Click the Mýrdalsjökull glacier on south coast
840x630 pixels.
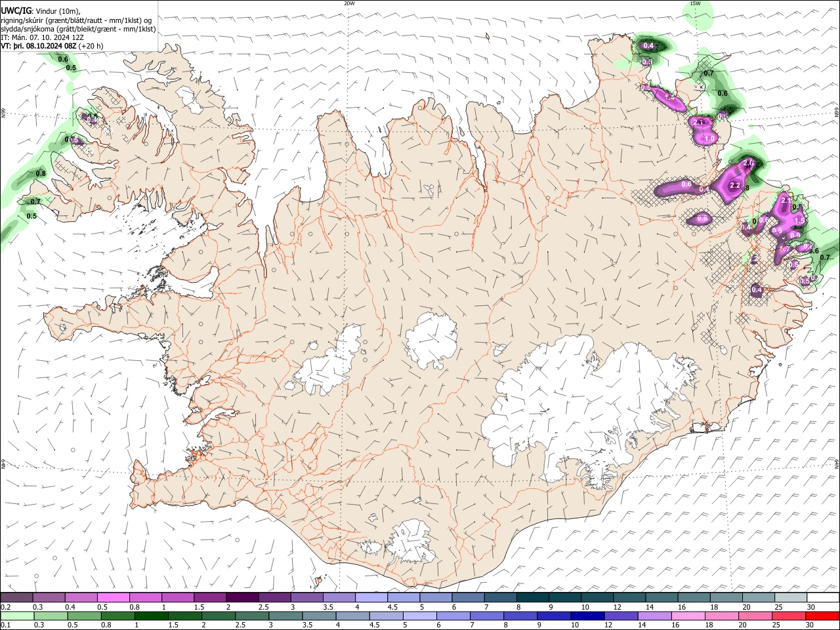[411, 541]
